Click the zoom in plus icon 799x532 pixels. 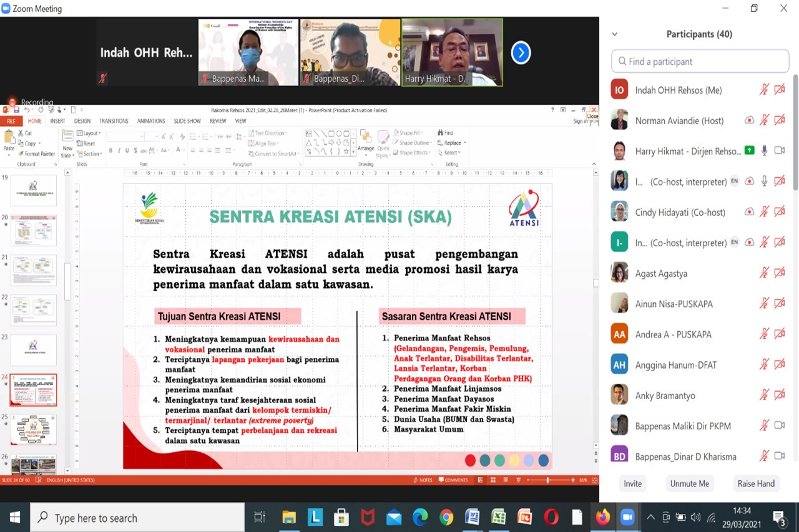coord(573,480)
